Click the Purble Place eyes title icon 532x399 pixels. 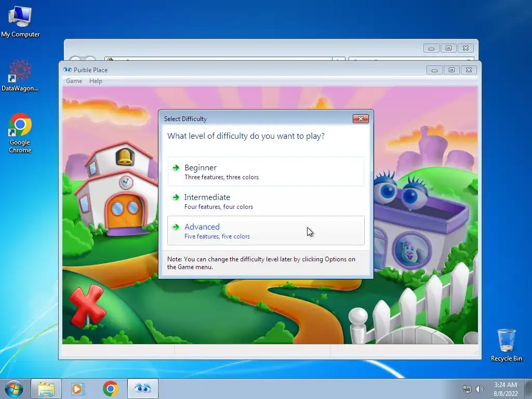(x=67, y=70)
